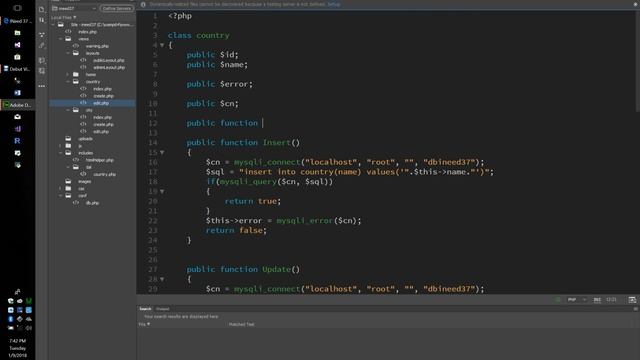
Task: Open the Store bag taskbar icon
Action: (x=17, y=57)
